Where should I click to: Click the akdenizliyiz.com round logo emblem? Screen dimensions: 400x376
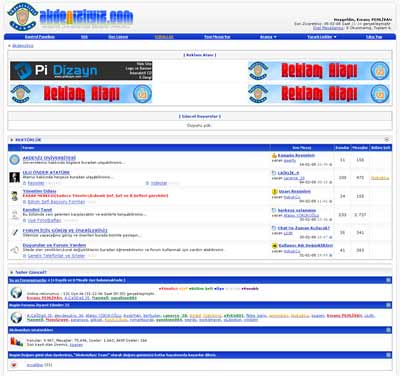[22, 17]
